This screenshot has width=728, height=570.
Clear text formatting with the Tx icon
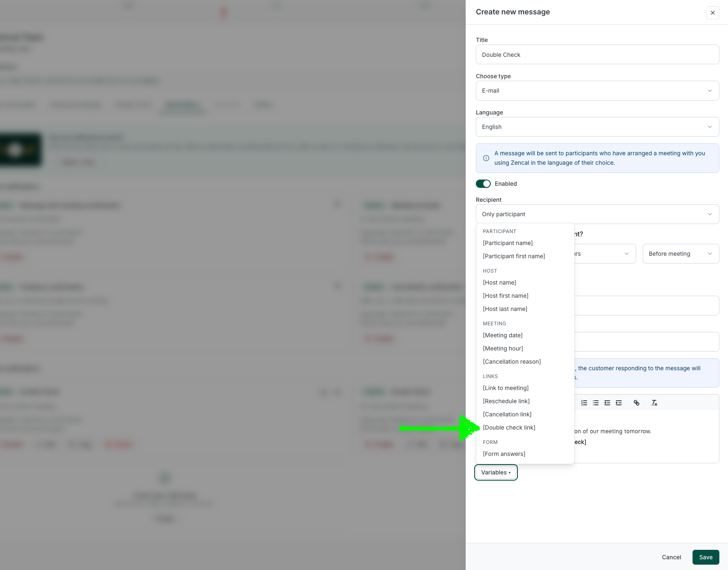[654, 403]
